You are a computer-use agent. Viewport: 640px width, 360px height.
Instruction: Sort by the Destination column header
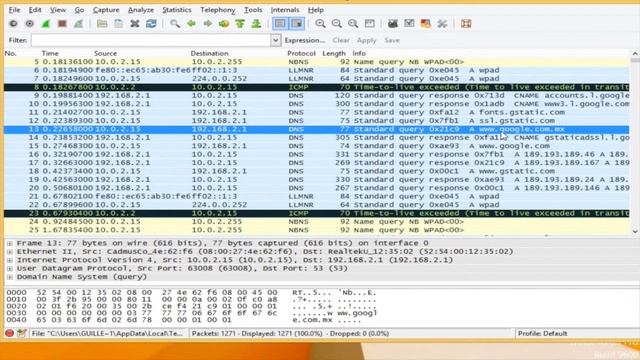point(209,53)
